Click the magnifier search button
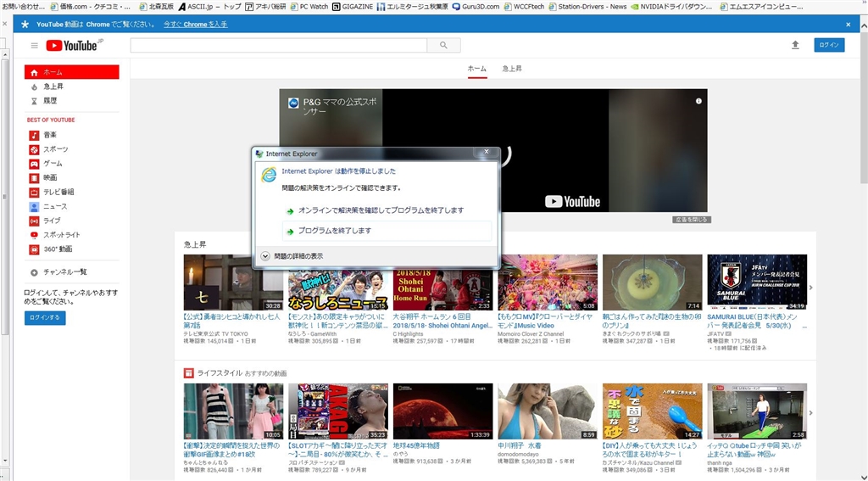 442,45
